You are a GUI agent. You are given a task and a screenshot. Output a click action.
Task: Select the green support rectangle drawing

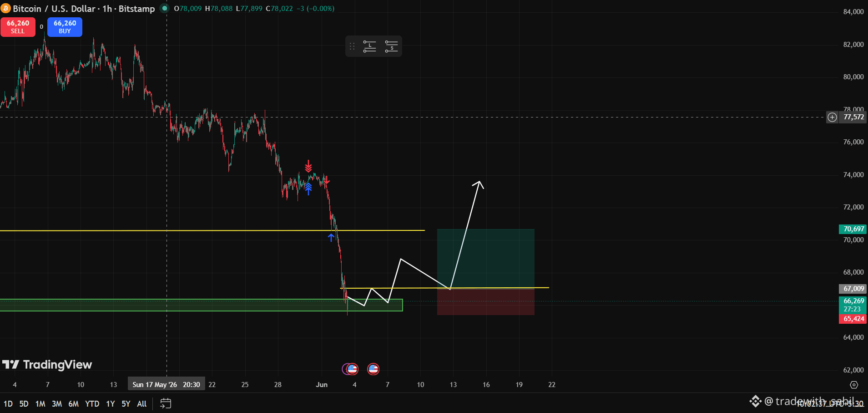[x=201, y=305]
